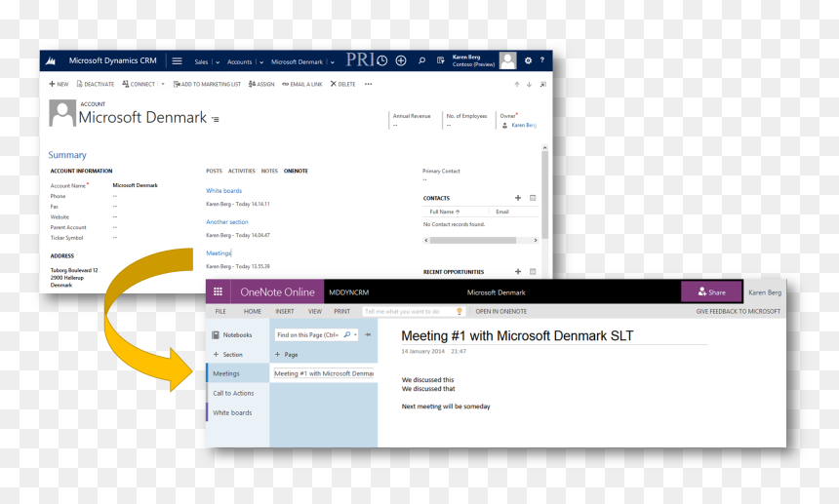The image size is (839, 504).
Task: Open the Another section link
Action: point(227,222)
